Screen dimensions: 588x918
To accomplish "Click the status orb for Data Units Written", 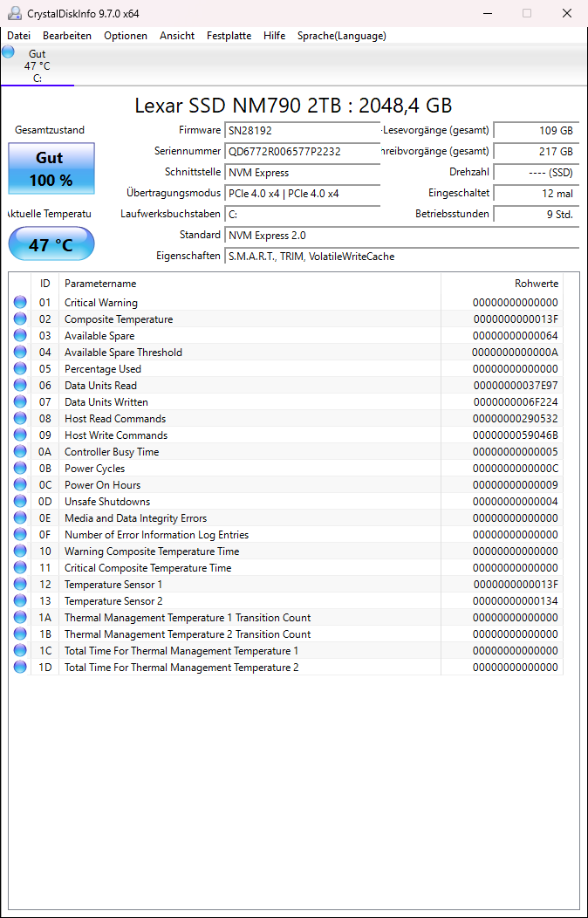I will (x=20, y=402).
